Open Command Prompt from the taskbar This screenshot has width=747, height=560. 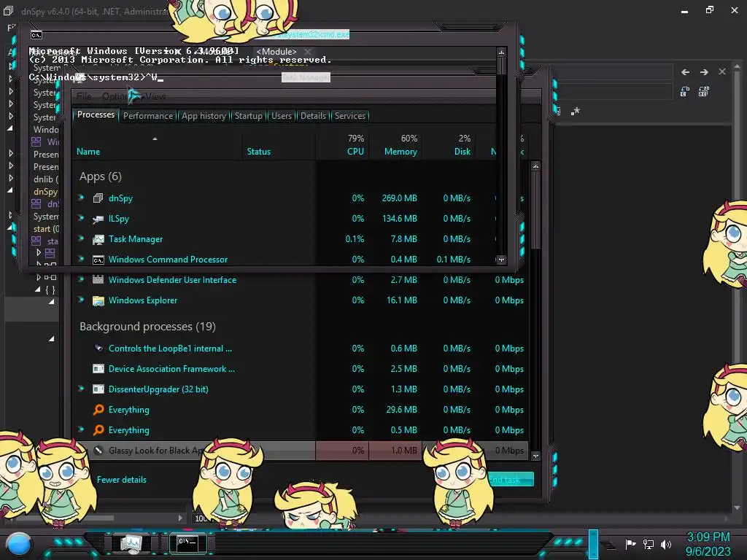(187, 542)
